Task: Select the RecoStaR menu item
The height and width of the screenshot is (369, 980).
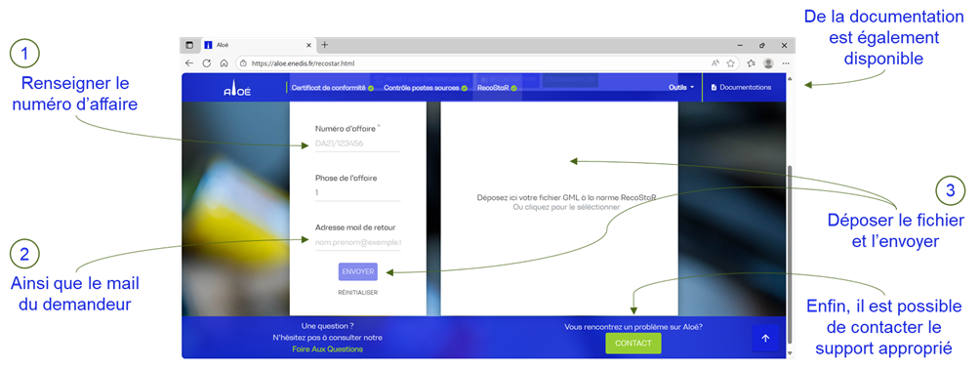Action: pos(497,88)
